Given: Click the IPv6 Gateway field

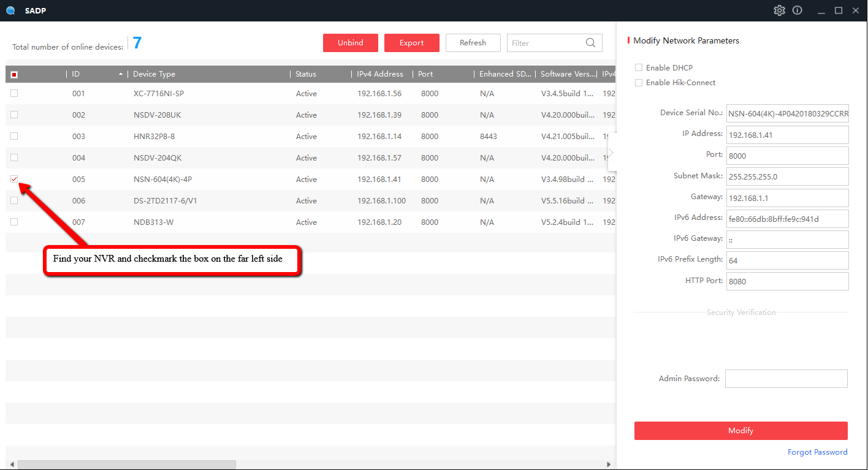Looking at the screenshot, I should coord(787,240).
